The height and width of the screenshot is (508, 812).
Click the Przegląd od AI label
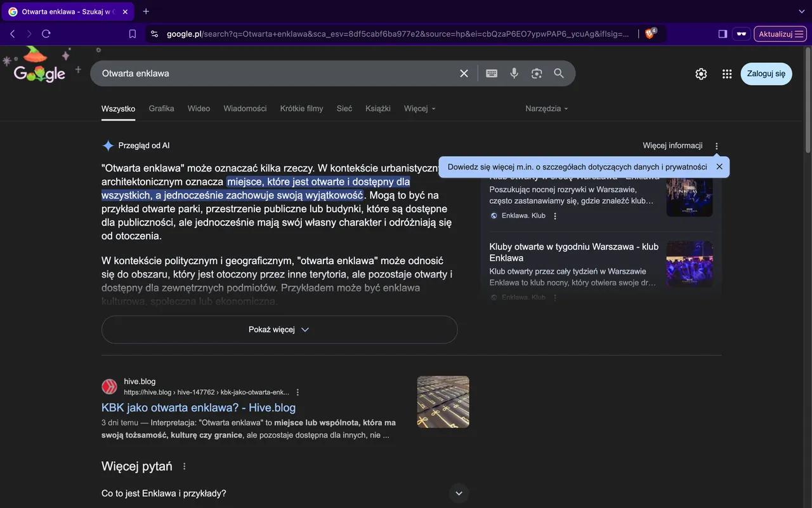(x=144, y=145)
